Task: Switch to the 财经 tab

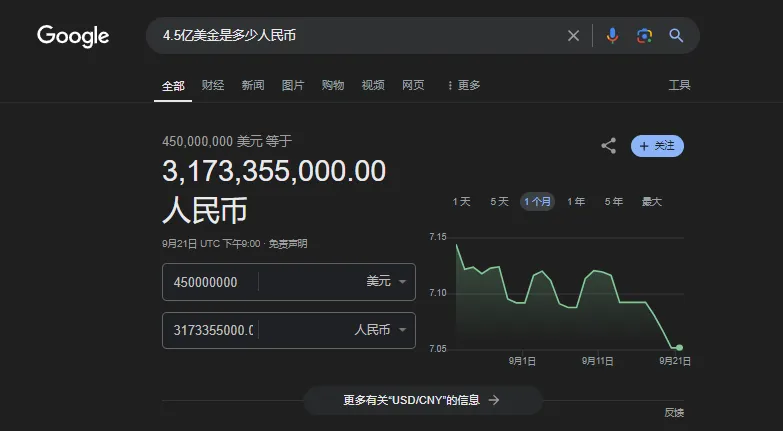Action: (213, 85)
